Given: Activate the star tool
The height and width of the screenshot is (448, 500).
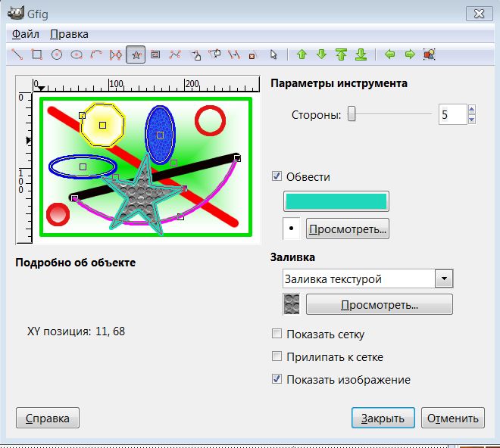Looking at the screenshot, I should [x=136, y=54].
